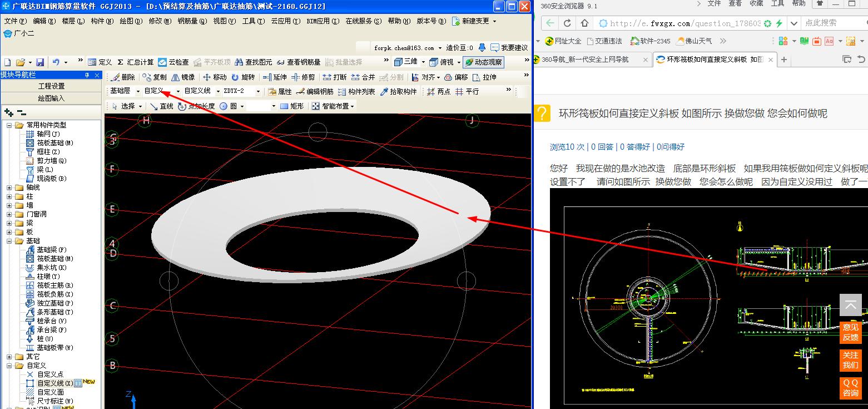The height and width of the screenshot is (409, 868).
Task: Start 云检查 (cloud check)
Action: pyautogui.click(x=173, y=62)
